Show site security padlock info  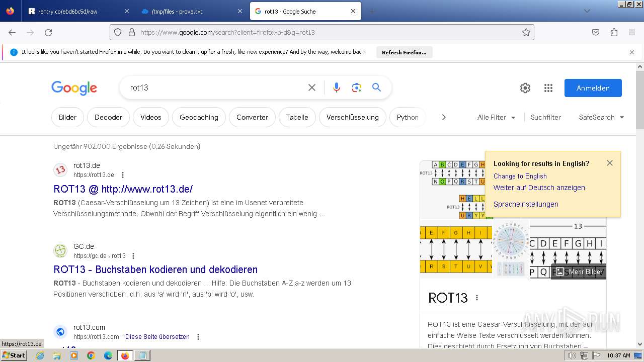click(132, 32)
